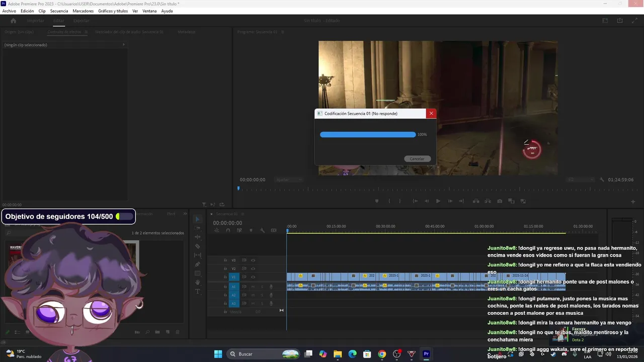Toggle visibility eye of track V1
This screenshot has height=362, width=644.
point(253,277)
